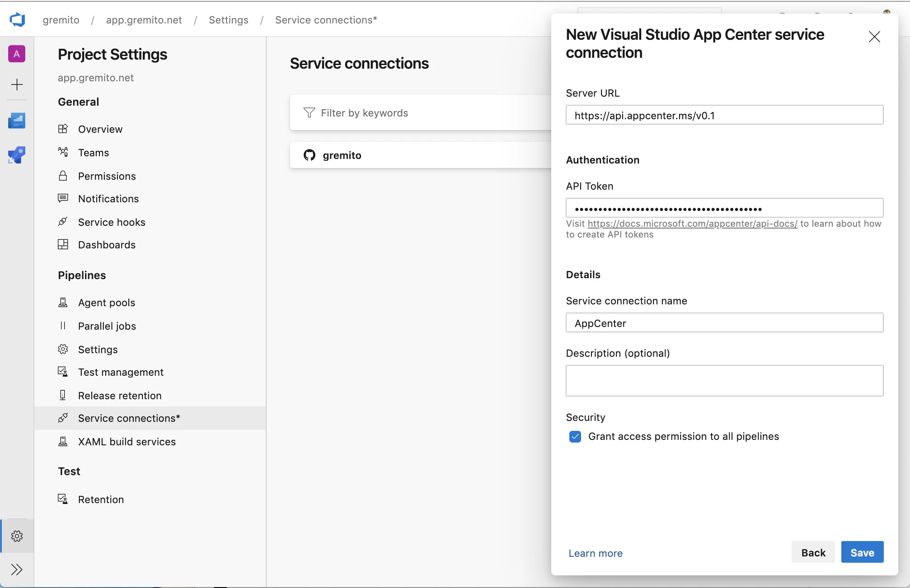Go to app.gremito.net project breadcrumb
The image size is (910, 588).
point(144,20)
